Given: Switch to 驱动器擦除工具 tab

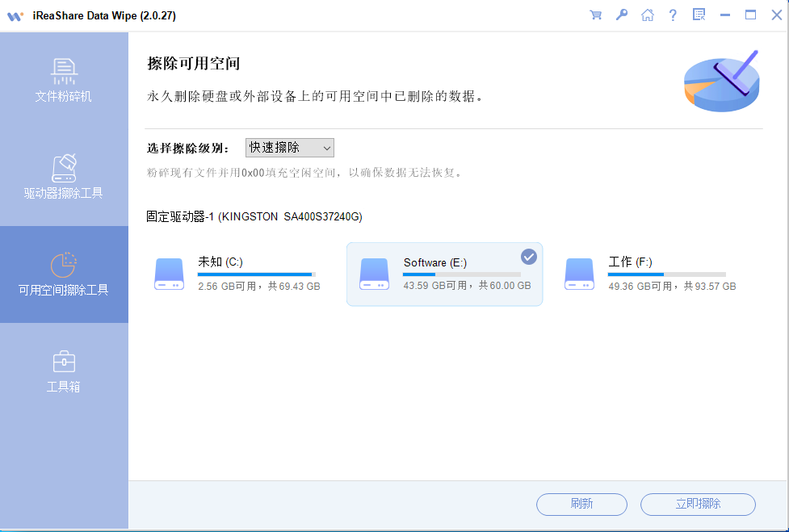Looking at the screenshot, I should (64, 178).
